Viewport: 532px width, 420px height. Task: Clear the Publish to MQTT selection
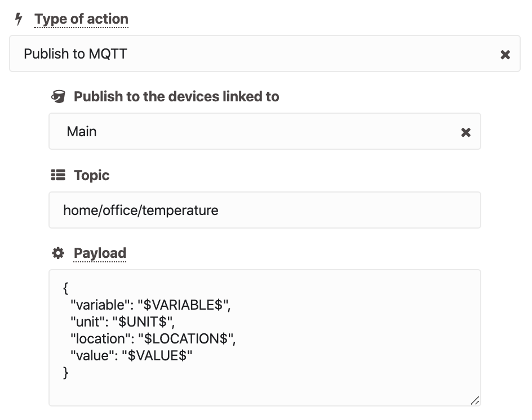pos(505,55)
